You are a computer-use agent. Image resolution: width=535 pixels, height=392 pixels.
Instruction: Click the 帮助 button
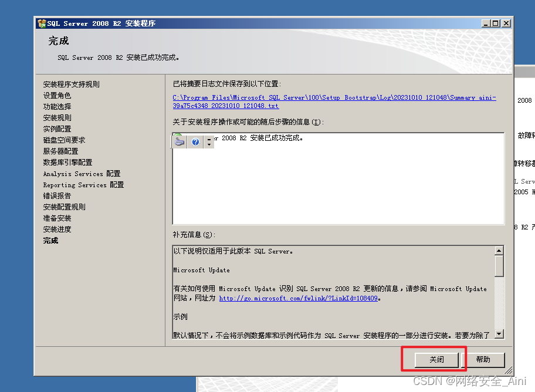(x=483, y=360)
